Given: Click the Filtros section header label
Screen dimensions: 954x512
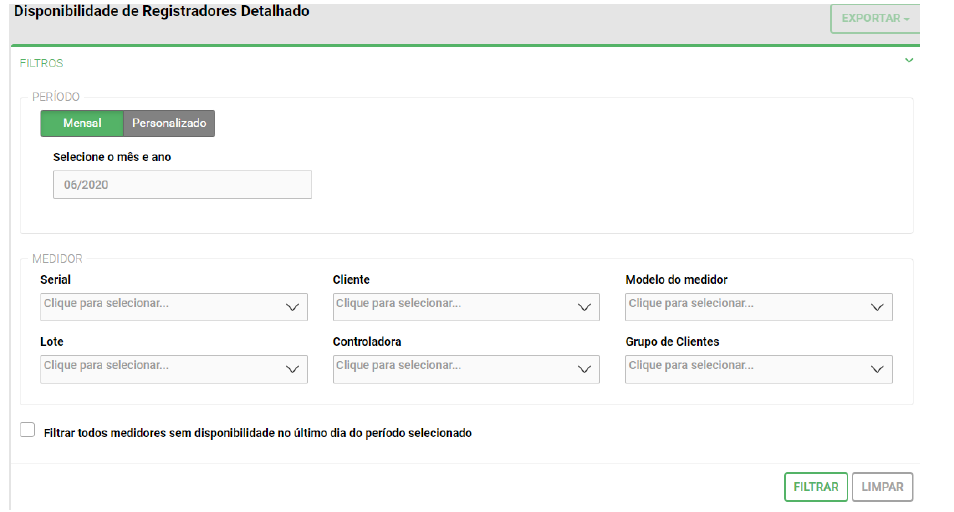Looking at the screenshot, I should click(x=42, y=63).
